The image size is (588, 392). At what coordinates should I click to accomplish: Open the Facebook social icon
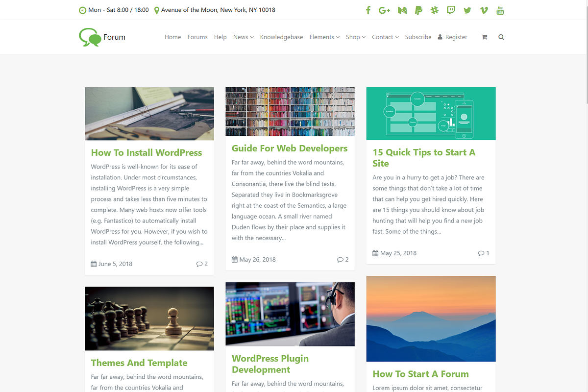click(x=368, y=10)
